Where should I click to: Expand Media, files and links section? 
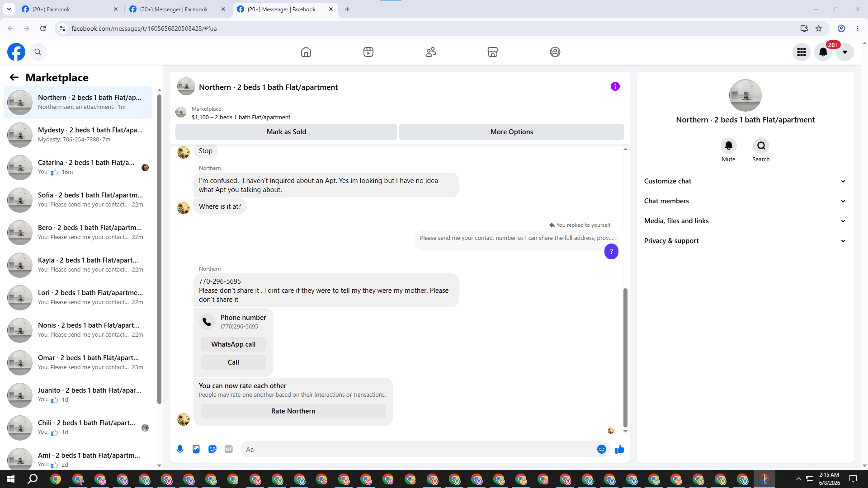click(x=745, y=221)
